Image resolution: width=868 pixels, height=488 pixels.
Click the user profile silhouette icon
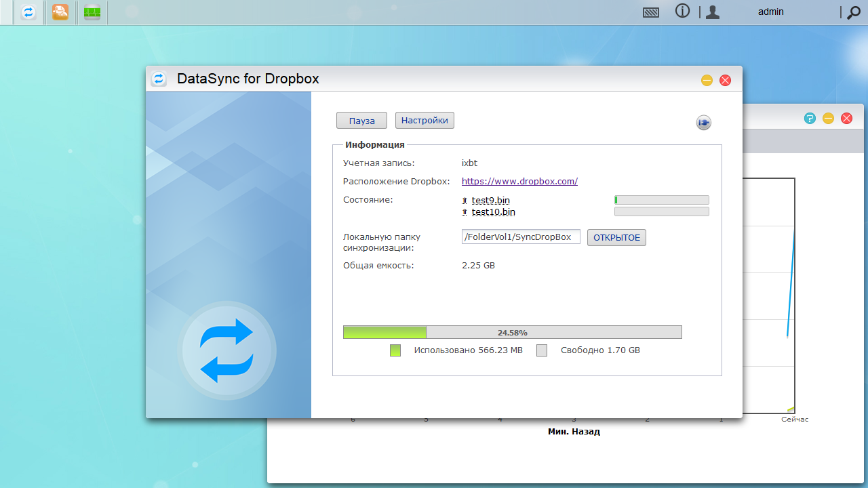[x=712, y=12]
